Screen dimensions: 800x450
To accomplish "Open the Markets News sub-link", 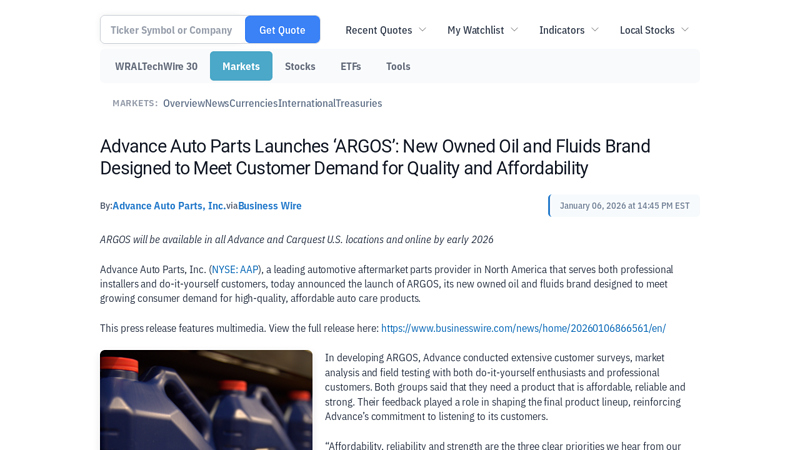I will tap(217, 103).
